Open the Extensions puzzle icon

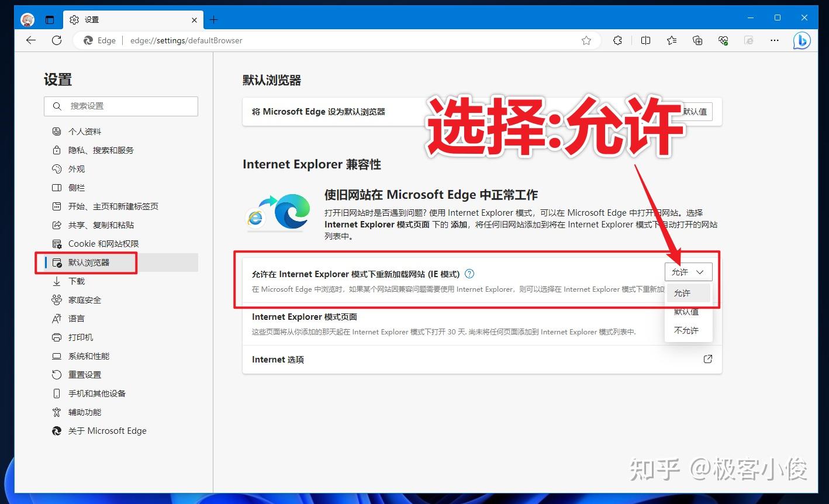tap(617, 40)
